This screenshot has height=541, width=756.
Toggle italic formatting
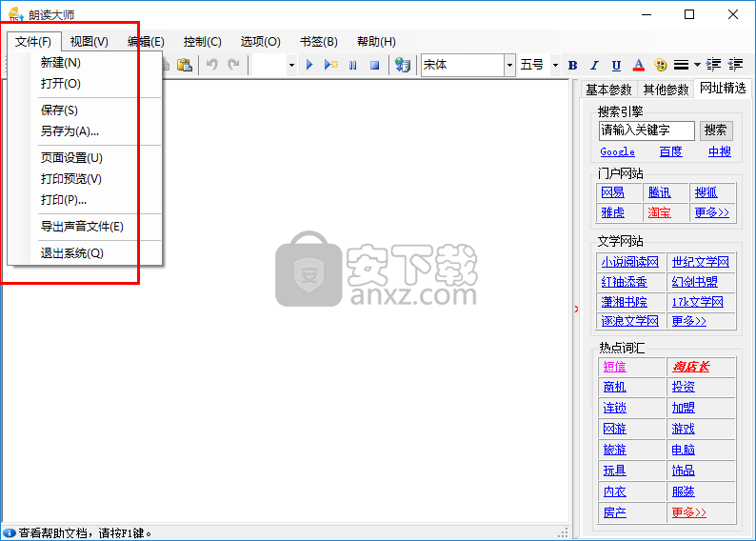click(594, 65)
